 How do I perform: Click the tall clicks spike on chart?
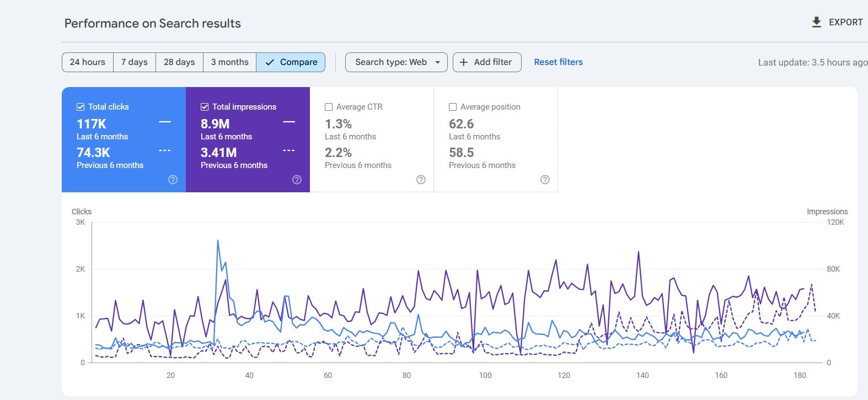[x=218, y=241]
